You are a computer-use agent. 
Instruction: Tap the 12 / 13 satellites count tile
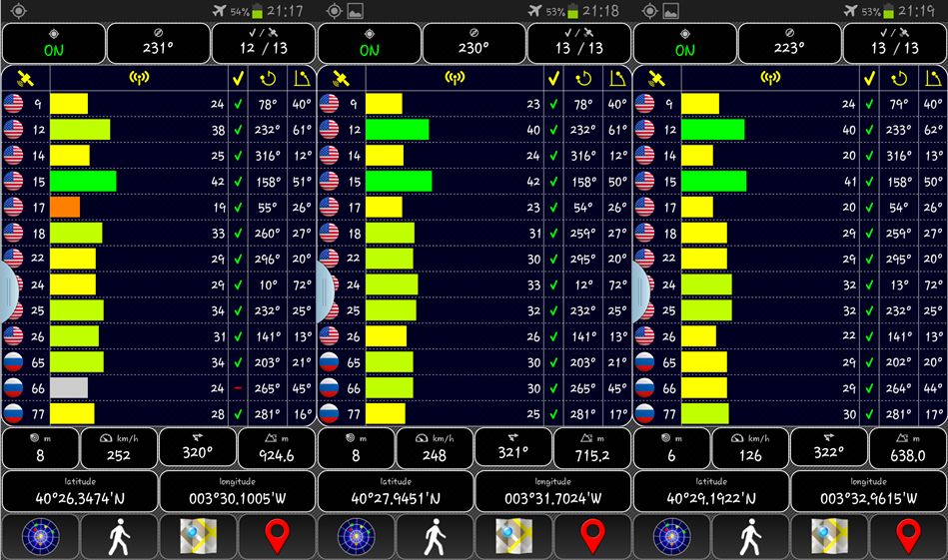pyautogui.click(x=263, y=43)
